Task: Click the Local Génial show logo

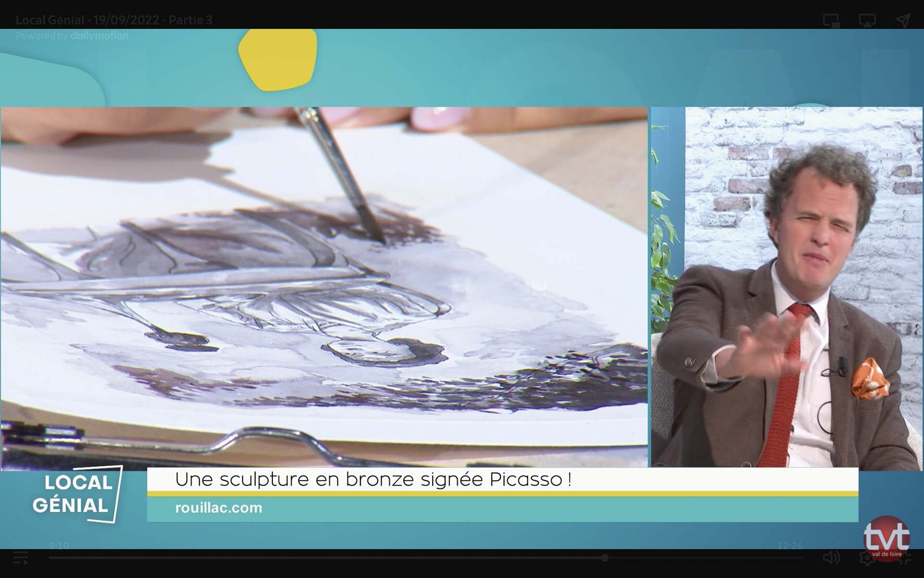Action: tap(77, 494)
